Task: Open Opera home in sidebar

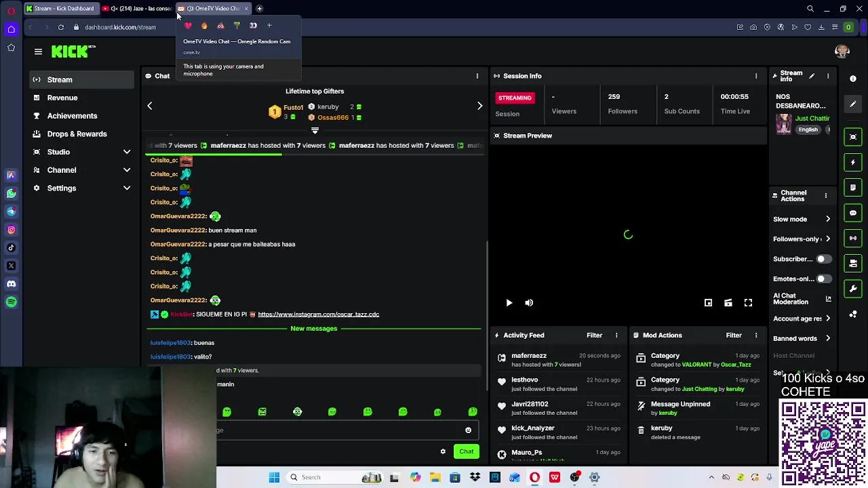Action: (x=12, y=29)
